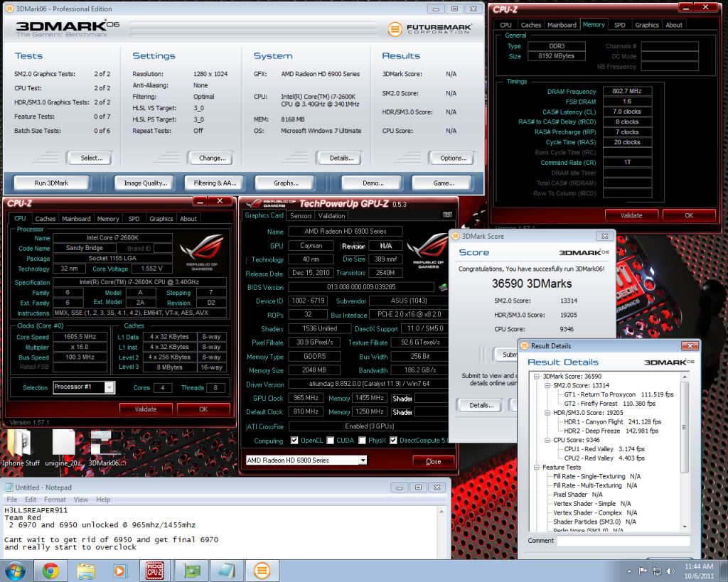This screenshot has width=728, height=582.
Task: Click Run 3DMark button
Action: point(51,183)
